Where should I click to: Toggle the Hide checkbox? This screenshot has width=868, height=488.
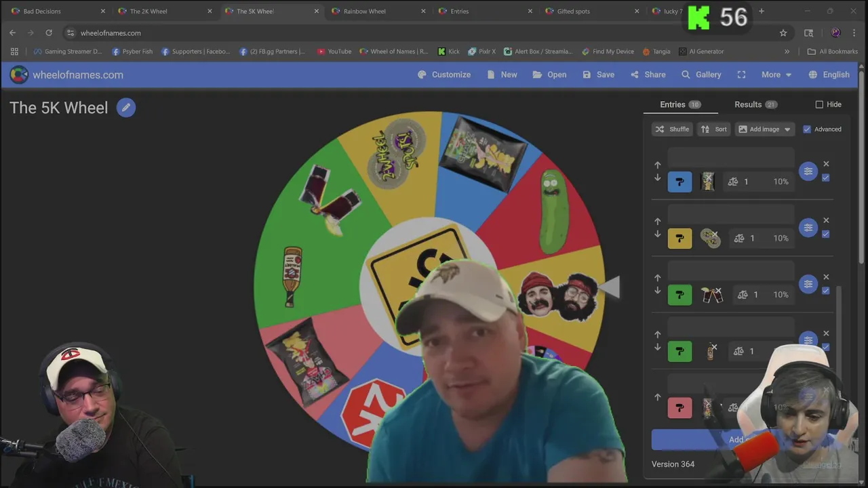coord(819,104)
